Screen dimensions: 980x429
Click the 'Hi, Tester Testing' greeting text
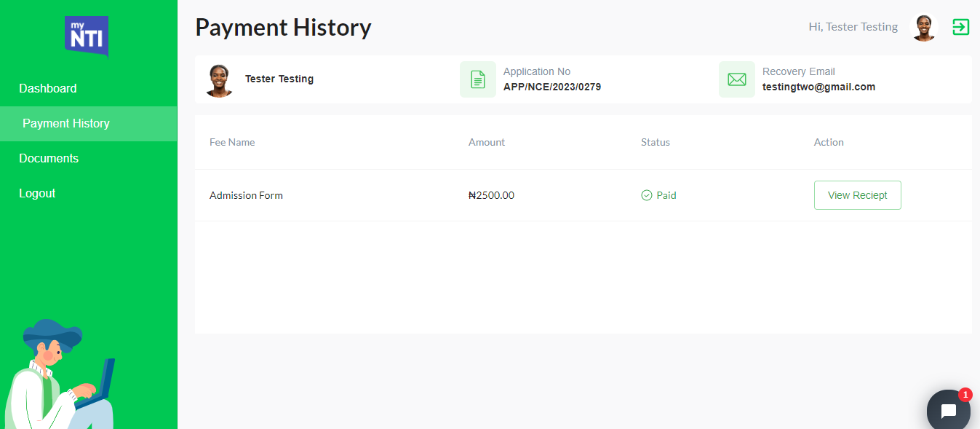pyautogui.click(x=853, y=27)
